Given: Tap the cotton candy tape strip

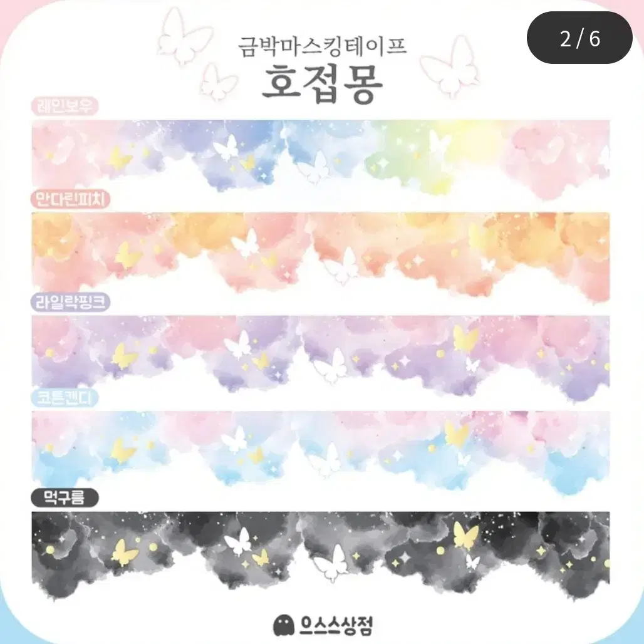Looking at the screenshot, I should tap(321, 450).
